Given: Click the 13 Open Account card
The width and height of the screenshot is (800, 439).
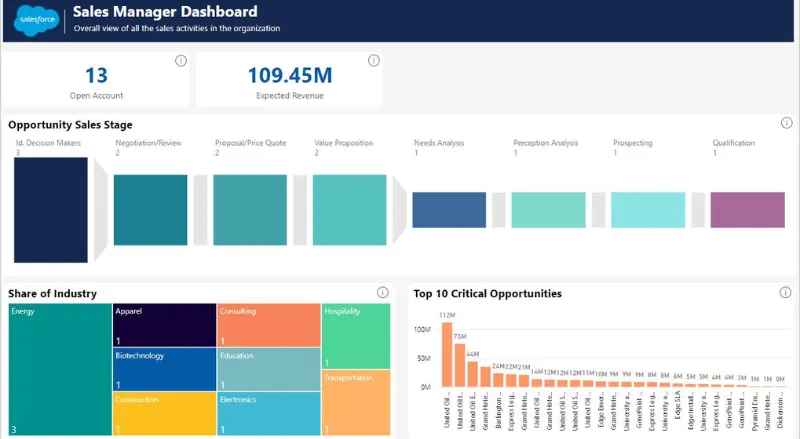Looking at the screenshot, I should [x=95, y=79].
